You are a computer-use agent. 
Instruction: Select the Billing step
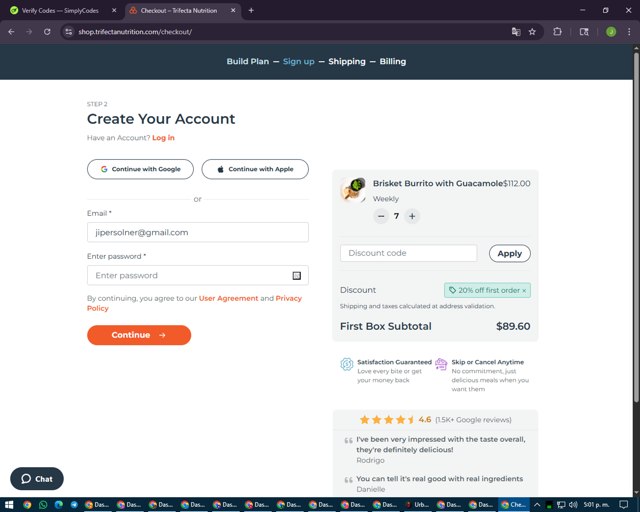[x=393, y=61]
